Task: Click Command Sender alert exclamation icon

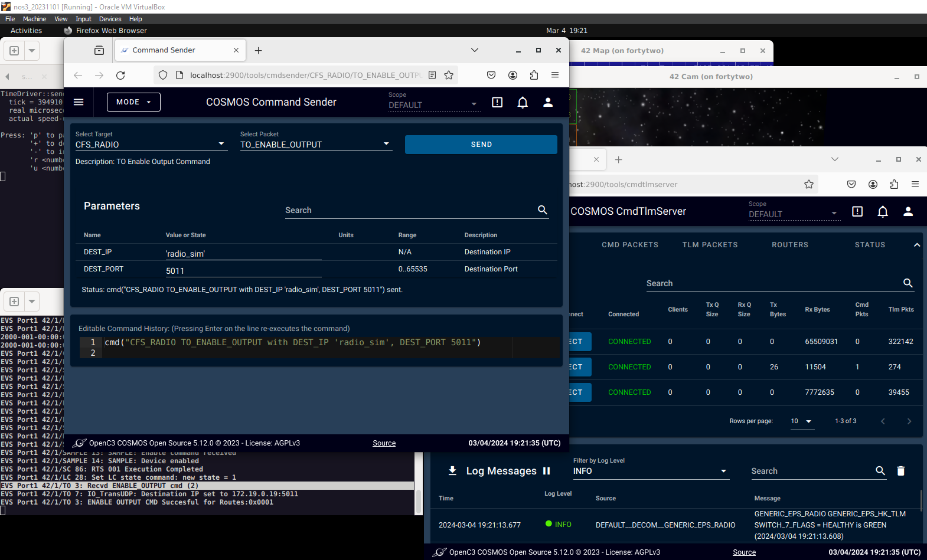Action: [x=497, y=102]
